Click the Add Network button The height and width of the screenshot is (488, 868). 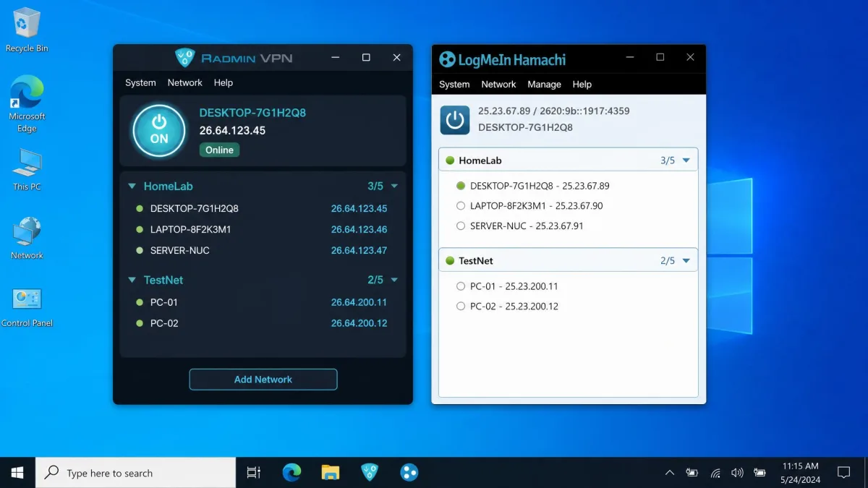[x=263, y=380]
